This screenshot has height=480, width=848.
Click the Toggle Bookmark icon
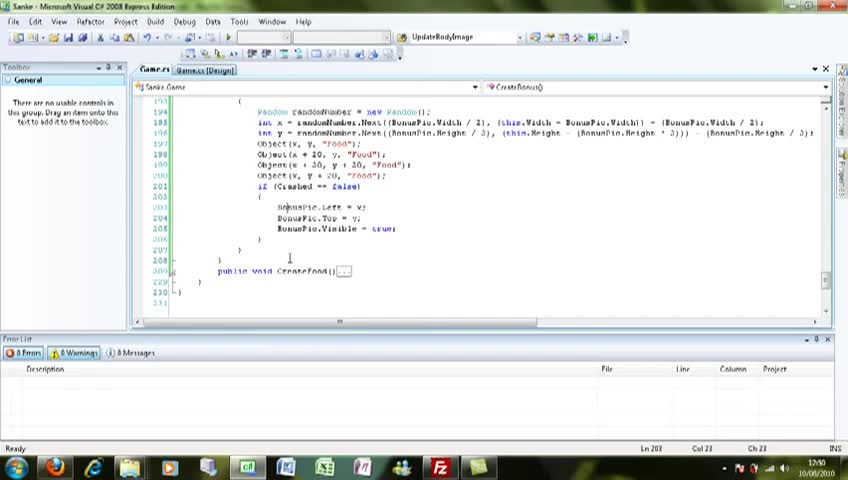click(x=316, y=54)
